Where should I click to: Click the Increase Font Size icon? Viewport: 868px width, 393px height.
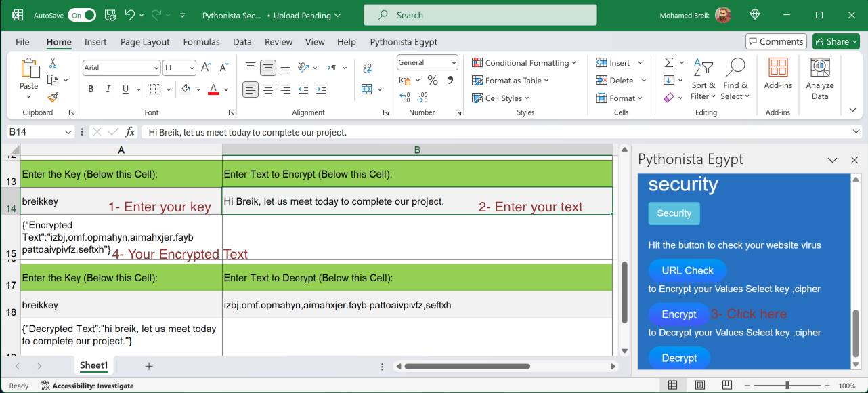click(x=207, y=68)
